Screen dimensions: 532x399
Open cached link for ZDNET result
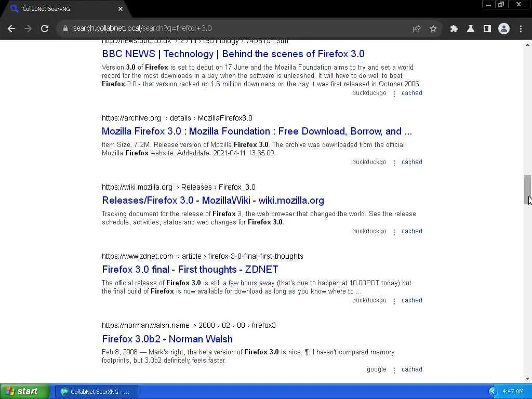coord(412,301)
